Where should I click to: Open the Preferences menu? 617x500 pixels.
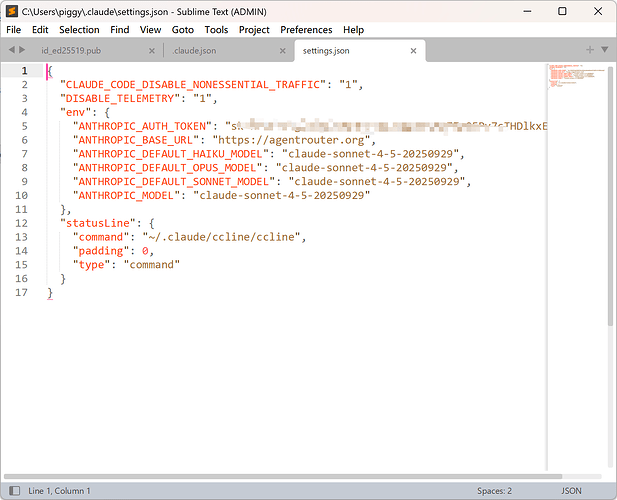click(306, 30)
